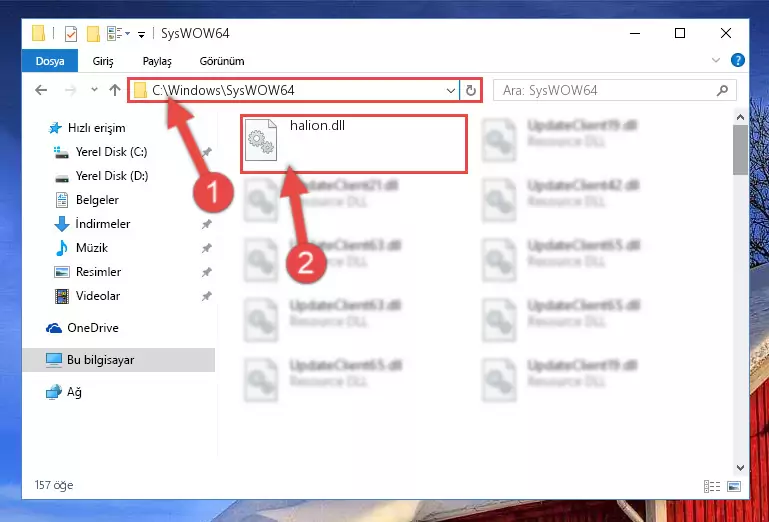This screenshot has width=769, height=522.
Task: Open the recent locations dropdown arrow
Action: coord(94,90)
